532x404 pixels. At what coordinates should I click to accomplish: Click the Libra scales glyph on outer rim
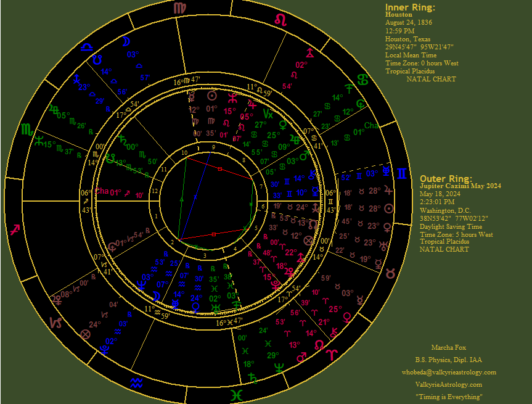(x=88, y=46)
